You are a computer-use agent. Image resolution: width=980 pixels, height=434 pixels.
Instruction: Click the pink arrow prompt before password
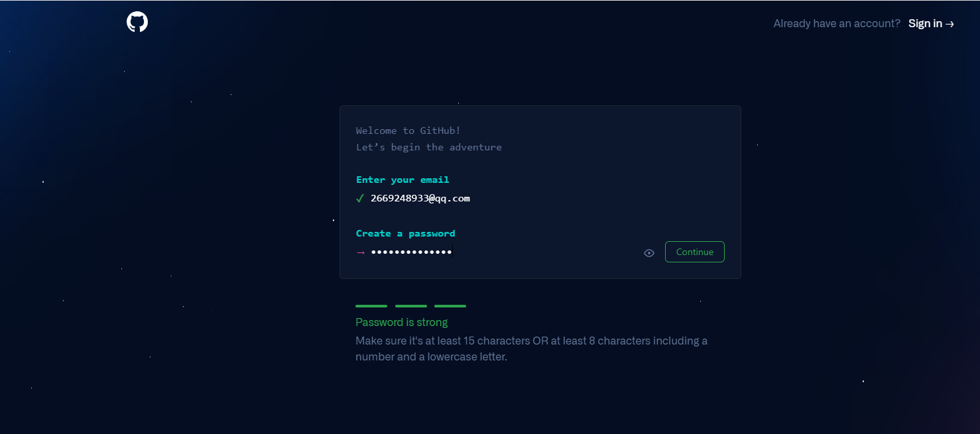click(x=361, y=252)
